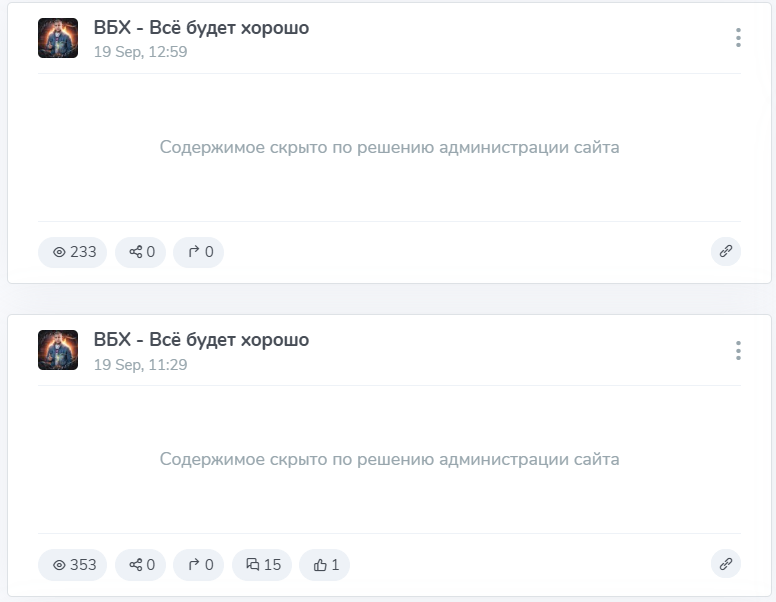Copy the permalink of the 11:29 post

pos(726,564)
